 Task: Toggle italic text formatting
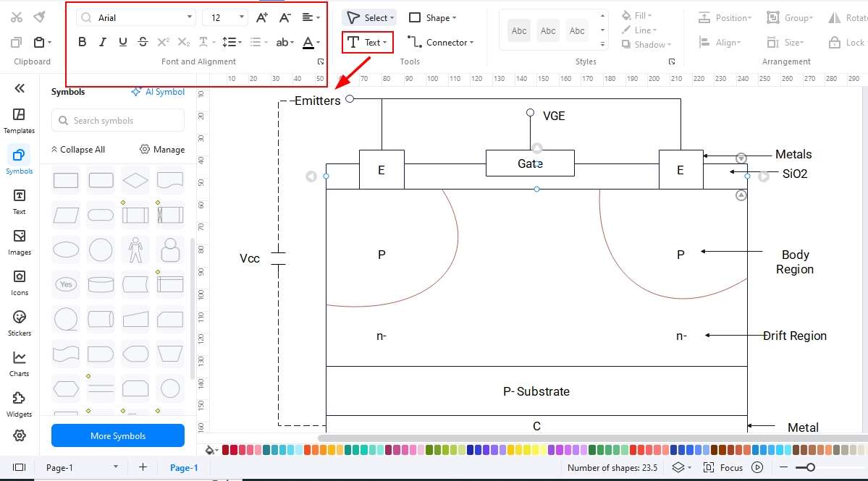[101, 42]
